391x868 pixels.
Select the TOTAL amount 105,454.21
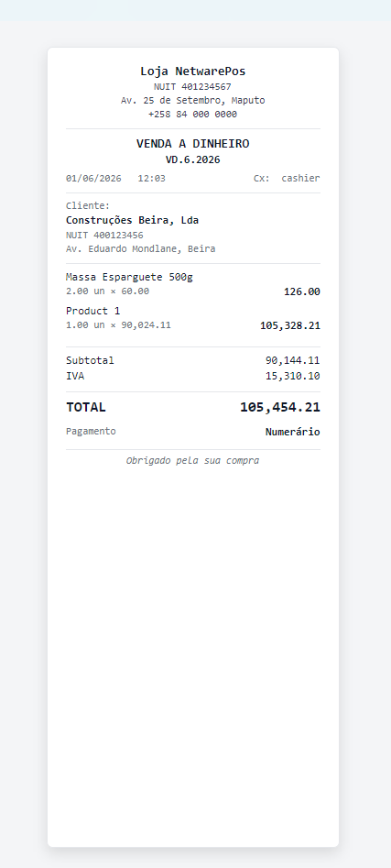[280, 408]
